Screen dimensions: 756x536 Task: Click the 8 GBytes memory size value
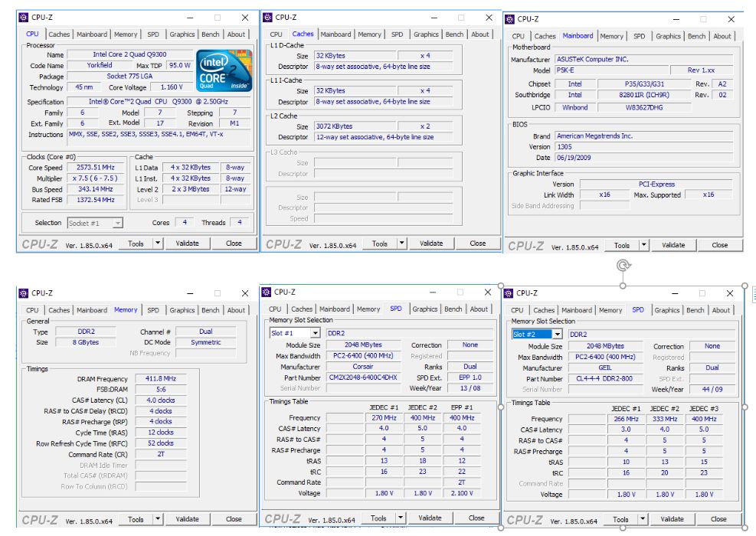[86, 342]
